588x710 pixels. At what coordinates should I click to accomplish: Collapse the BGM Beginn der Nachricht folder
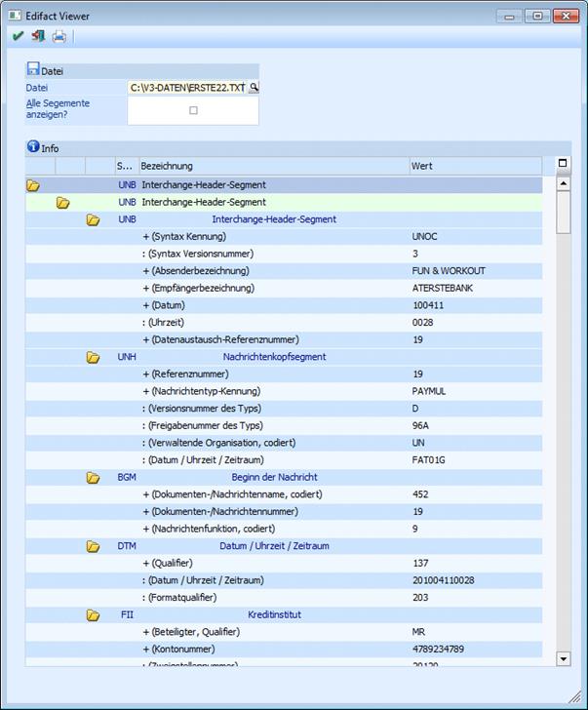pos(94,478)
